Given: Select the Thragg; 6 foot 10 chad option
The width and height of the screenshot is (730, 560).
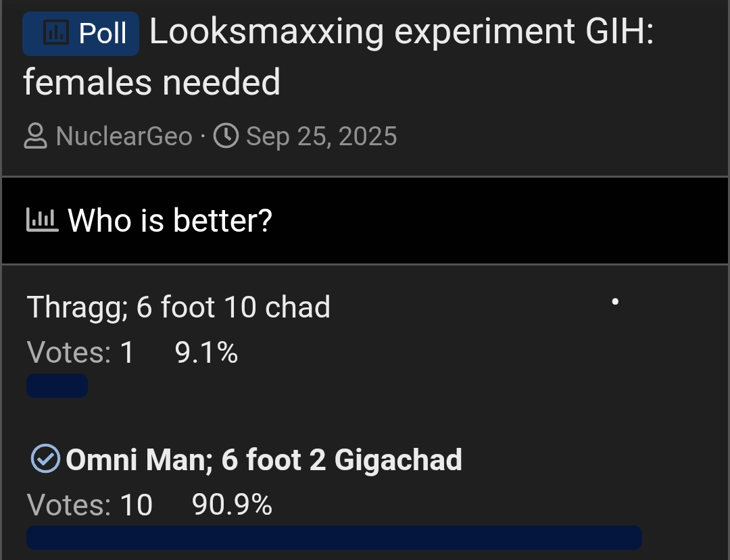Looking at the screenshot, I should pyautogui.click(x=178, y=307).
